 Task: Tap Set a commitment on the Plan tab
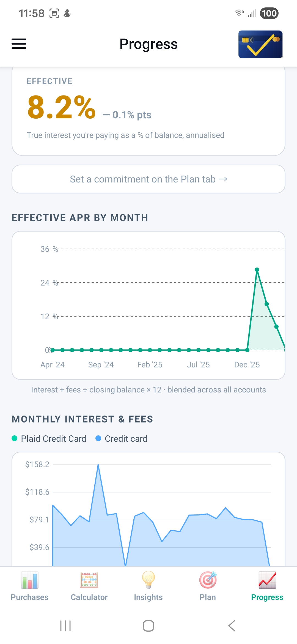pyautogui.click(x=148, y=179)
